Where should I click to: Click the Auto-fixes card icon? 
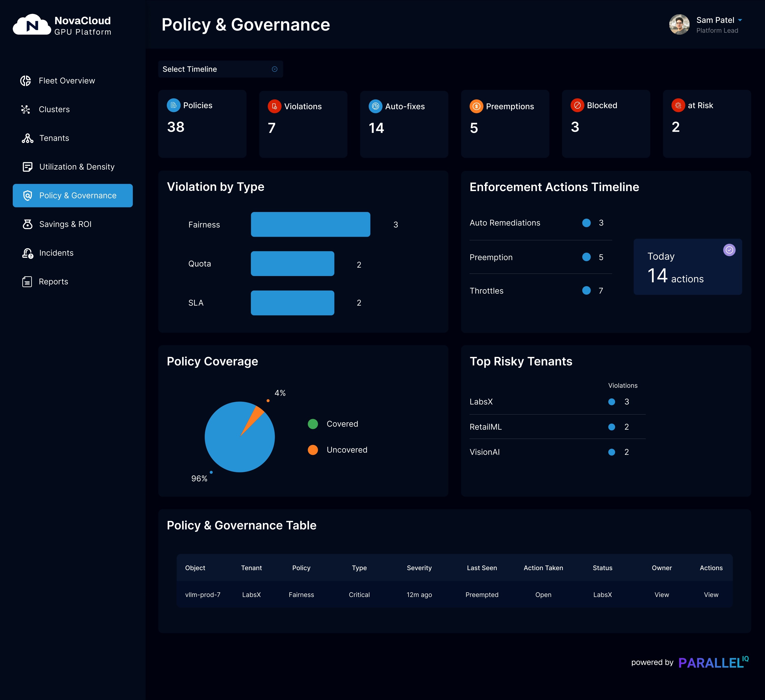point(375,106)
